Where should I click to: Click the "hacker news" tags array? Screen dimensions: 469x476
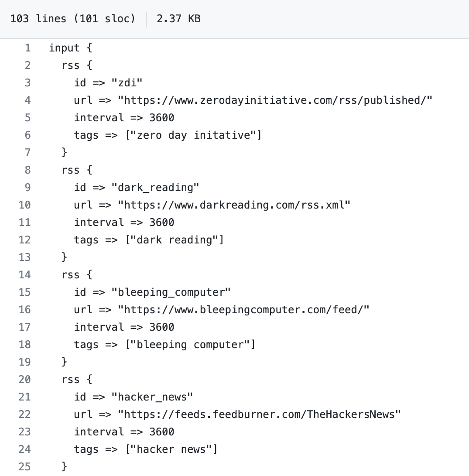171,449
